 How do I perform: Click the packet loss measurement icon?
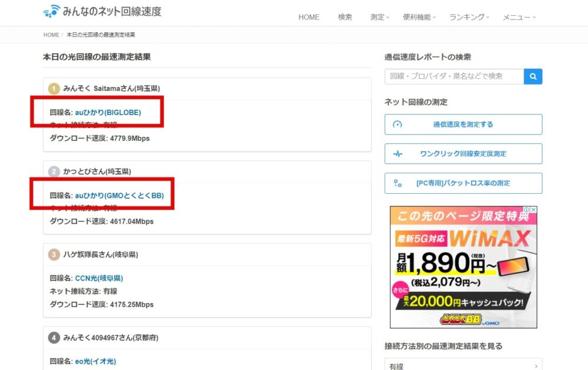point(397,183)
